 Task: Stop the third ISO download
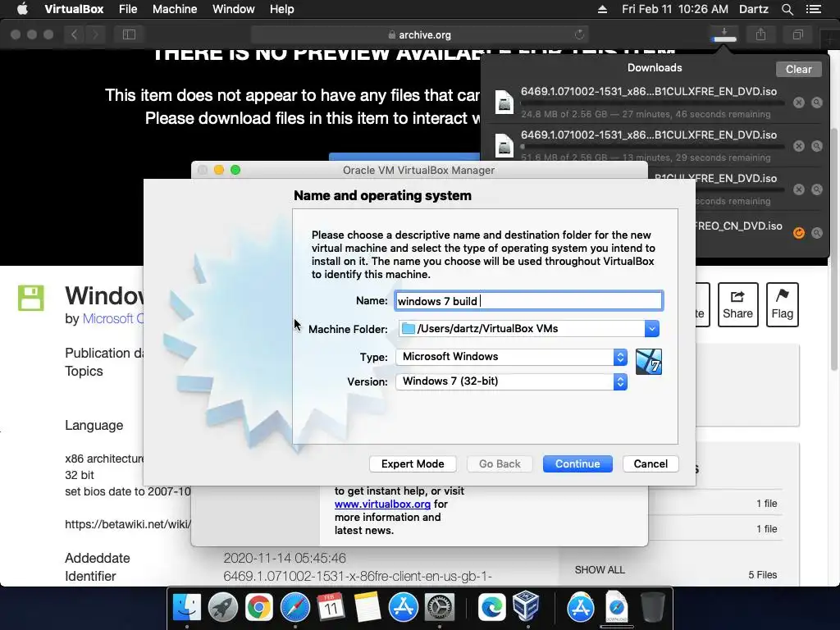pos(799,189)
